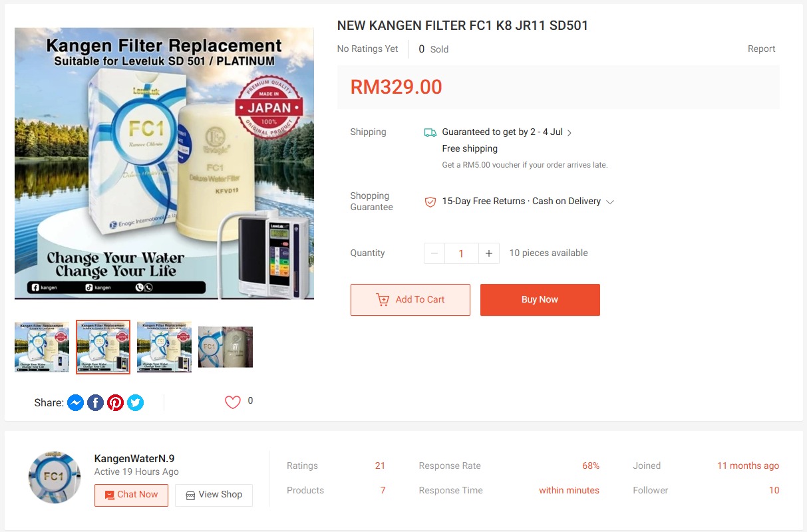Share product on Twitter icon

[136, 402]
